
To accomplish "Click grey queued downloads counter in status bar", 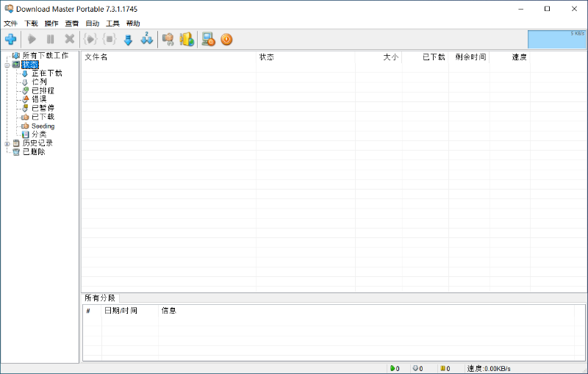I will tap(417, 369).
